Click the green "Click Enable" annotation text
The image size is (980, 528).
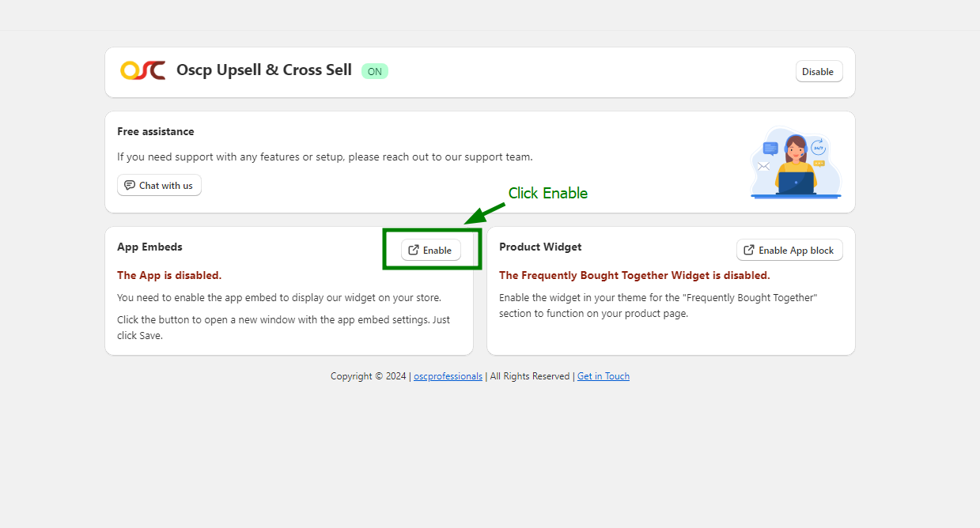coord(547,194)
